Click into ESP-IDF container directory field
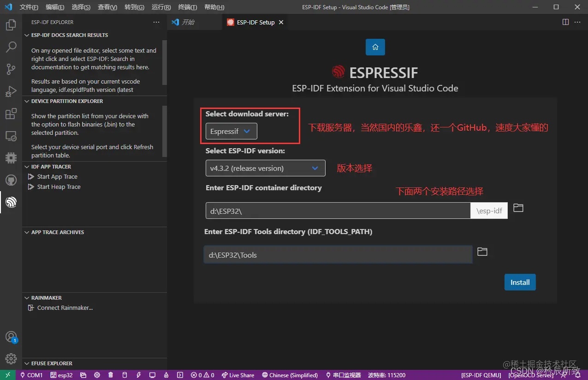588x380 pixels. coord(338,211)
